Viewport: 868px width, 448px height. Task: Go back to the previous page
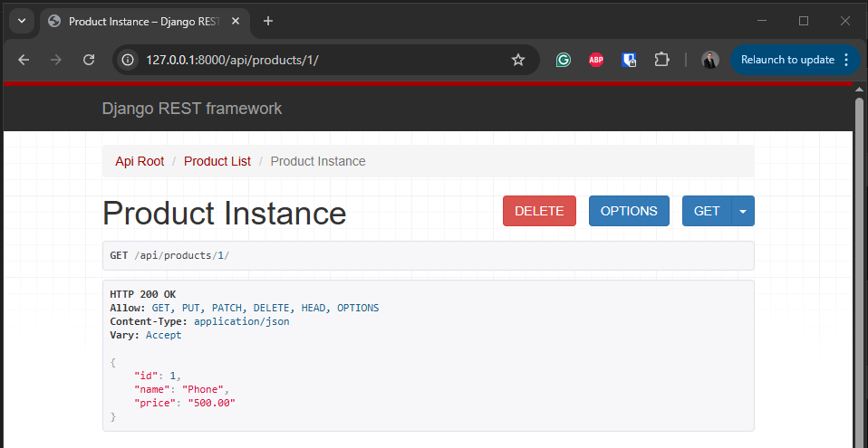tap(24, 60)
